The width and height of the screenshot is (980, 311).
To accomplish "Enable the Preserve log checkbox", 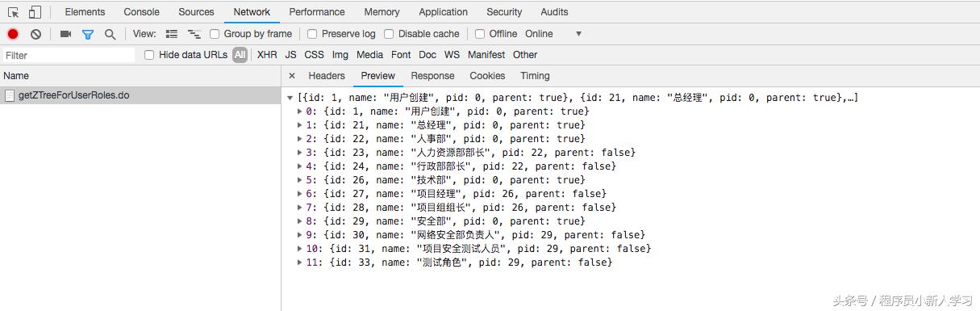I will coord(312,34).
